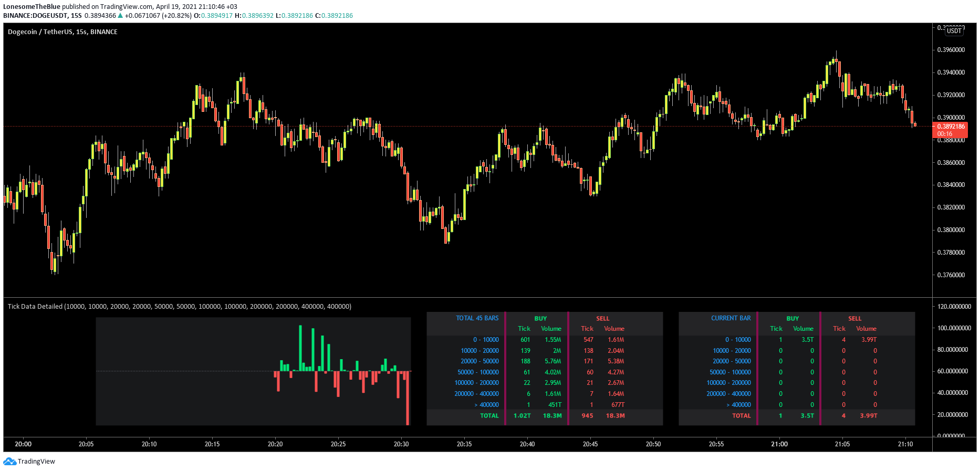Click the total sell tick value 945

tap(588, 416)
